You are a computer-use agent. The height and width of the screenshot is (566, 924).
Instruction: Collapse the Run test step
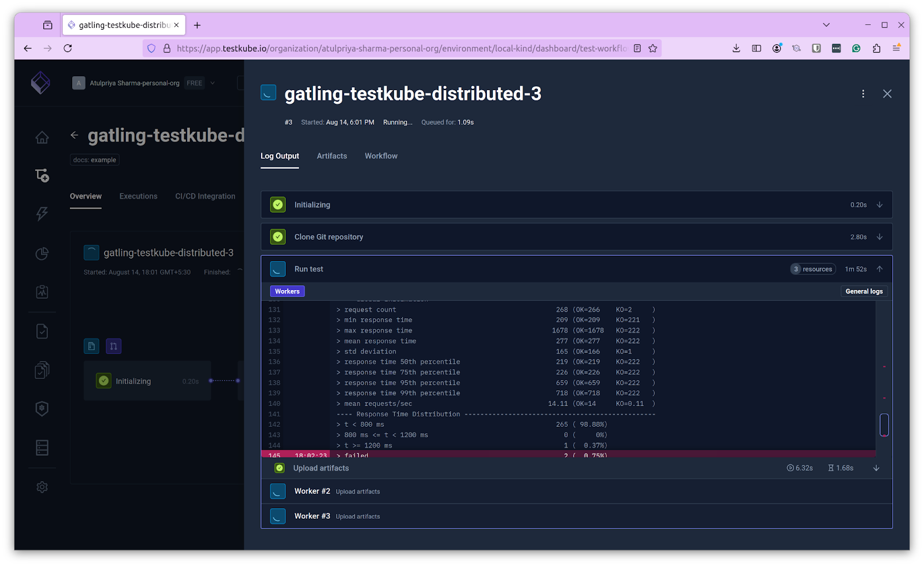(x=880, y=269)
